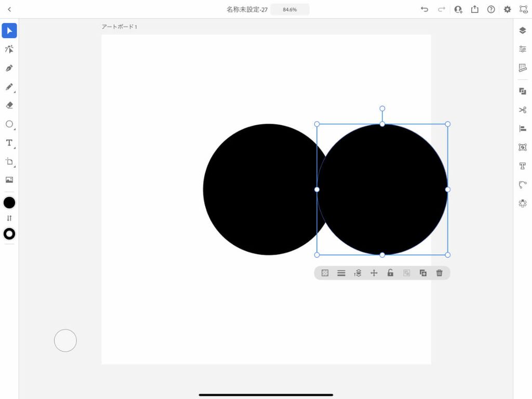Open stroke width lines in context bar
The width and height of the screenshot is (532, 399).
point(341,273)
